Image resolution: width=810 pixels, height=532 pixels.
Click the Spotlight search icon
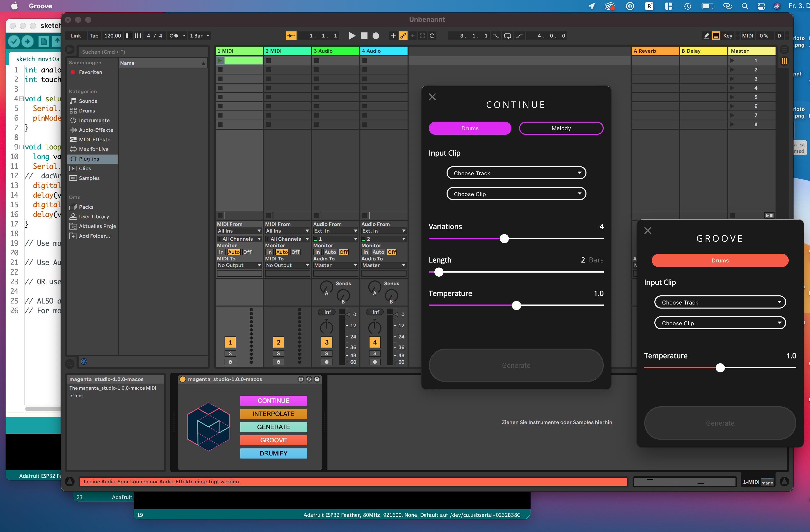(x=745, y=6)
